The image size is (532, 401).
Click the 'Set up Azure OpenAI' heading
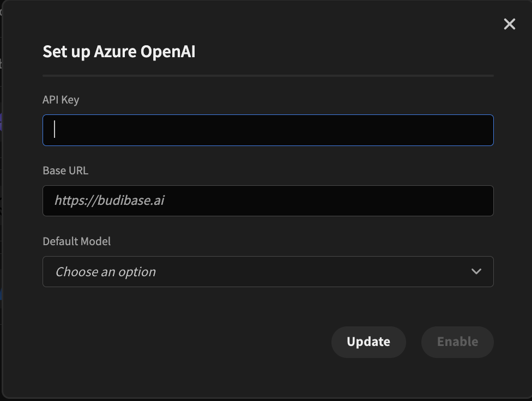[119, 52]
